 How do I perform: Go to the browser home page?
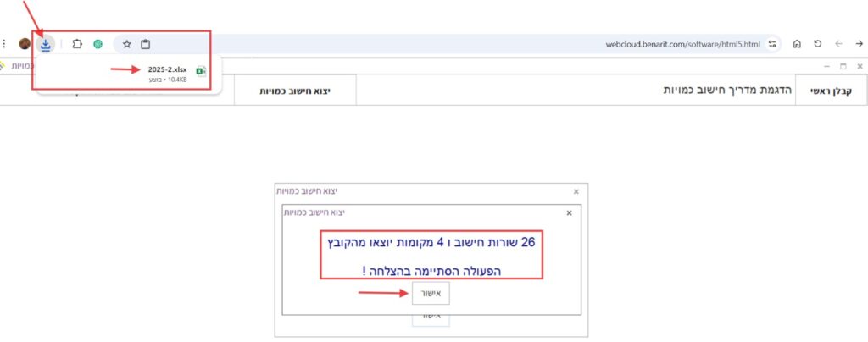tap(797, 44)
